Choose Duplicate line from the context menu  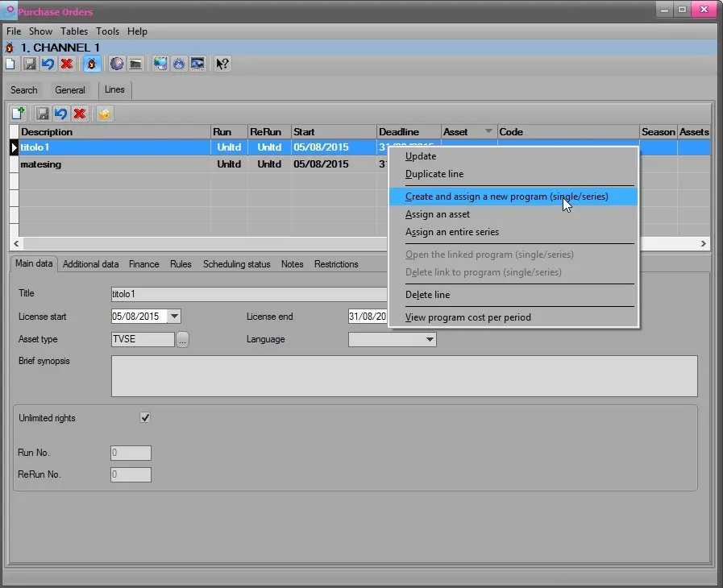[434, 174]
